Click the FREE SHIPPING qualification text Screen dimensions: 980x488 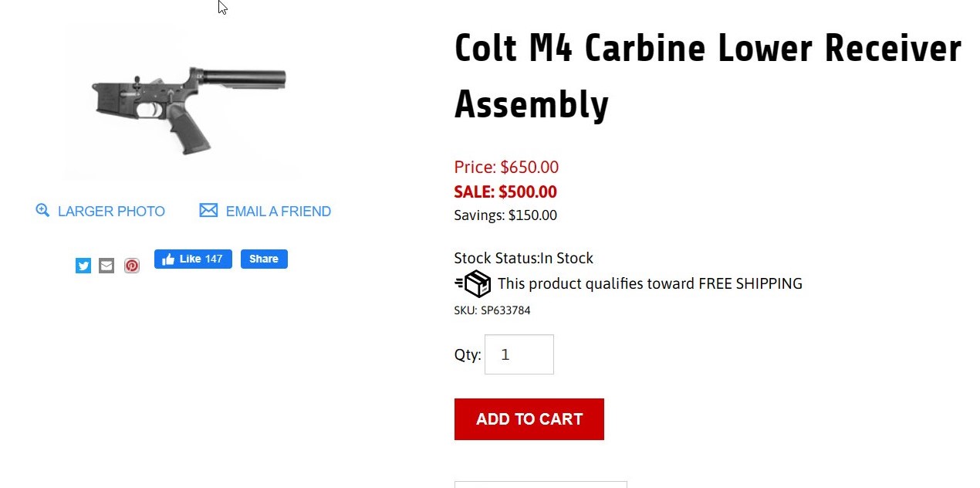[649, 283]
